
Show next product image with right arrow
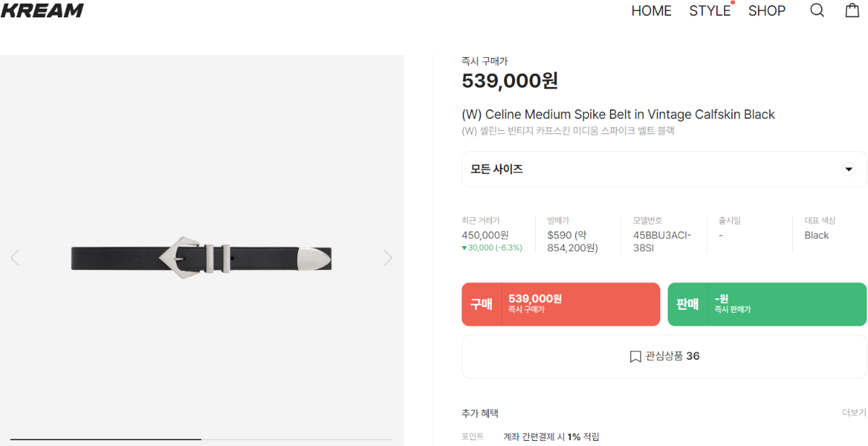pos(388,258)
